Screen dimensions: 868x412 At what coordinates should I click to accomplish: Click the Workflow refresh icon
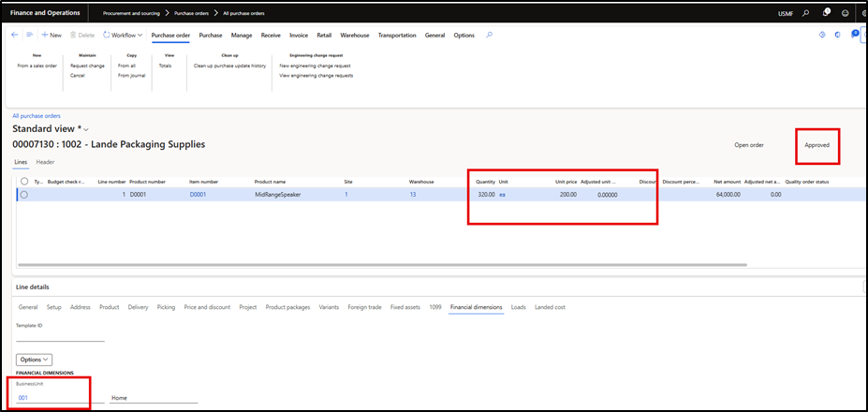(x=107, y=35)
